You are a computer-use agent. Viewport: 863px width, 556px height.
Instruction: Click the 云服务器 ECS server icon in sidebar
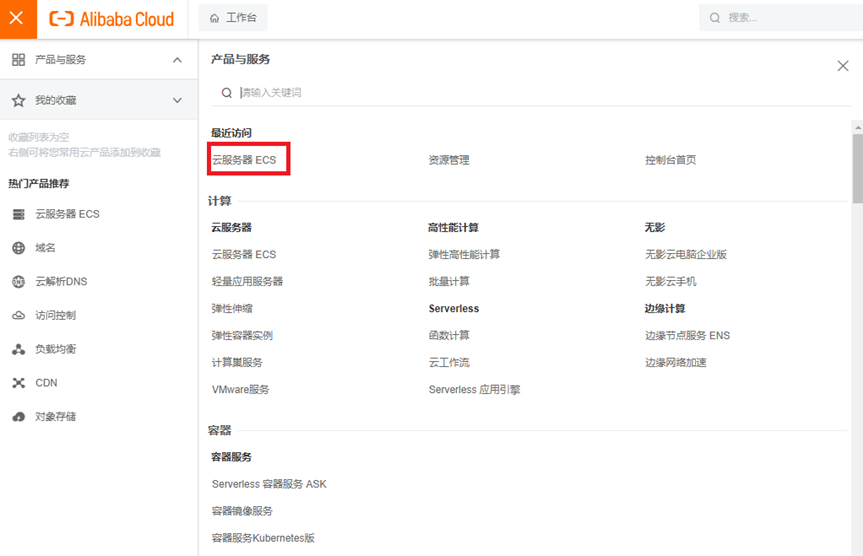click(19, 214)
